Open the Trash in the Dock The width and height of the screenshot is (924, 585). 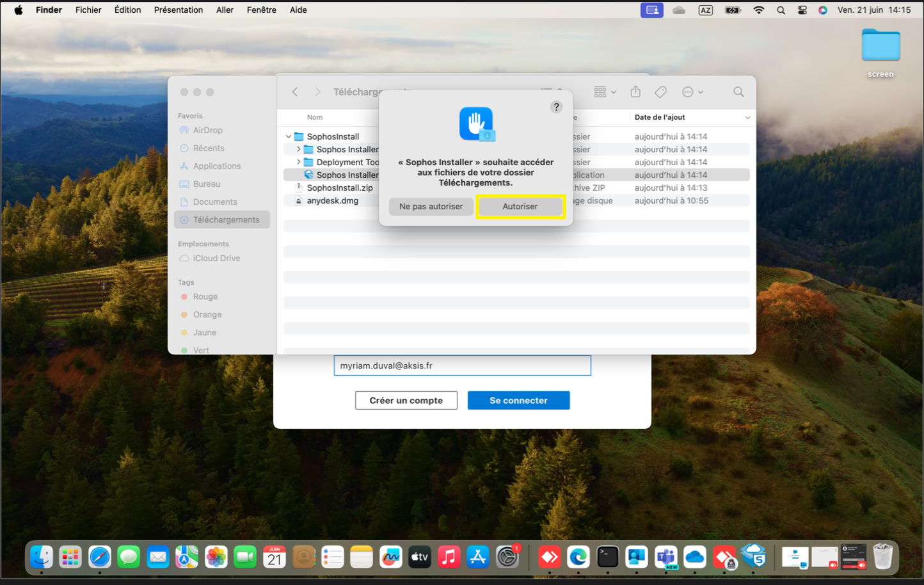pos(883,557)
